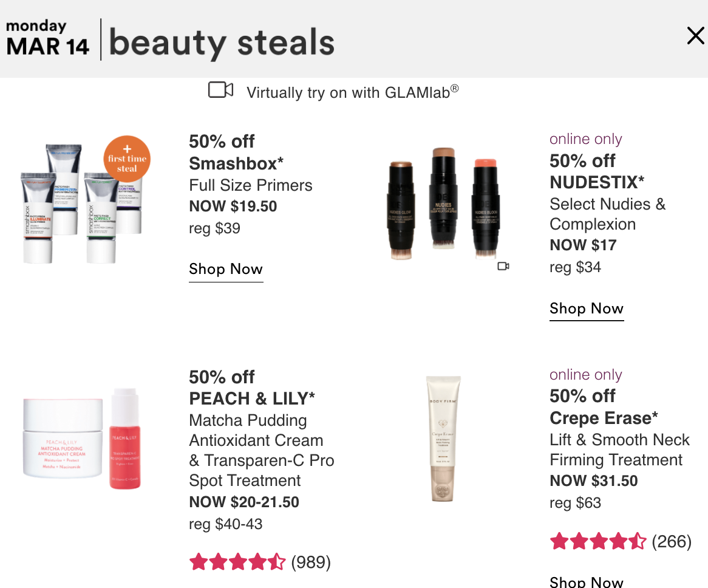This screenshot has width=708, height=588.
Task: Click the 50% off Smashbox heading
Action: [x=236, y=152]
